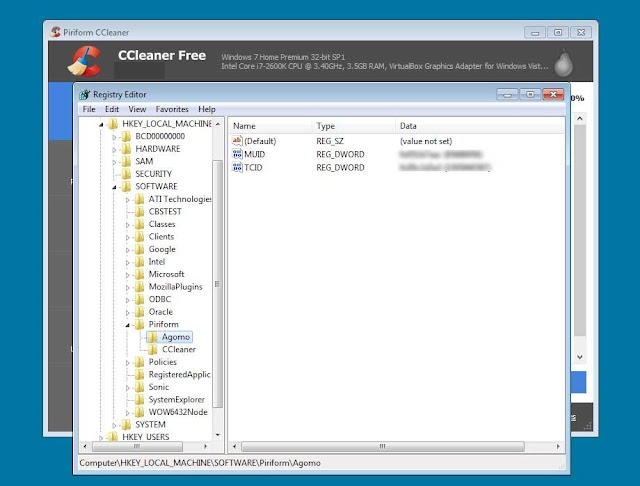This screenshot has width=640, height=486.
Task: Click the Registry Editor title bar icon
Action: click(x=84, y=95)
